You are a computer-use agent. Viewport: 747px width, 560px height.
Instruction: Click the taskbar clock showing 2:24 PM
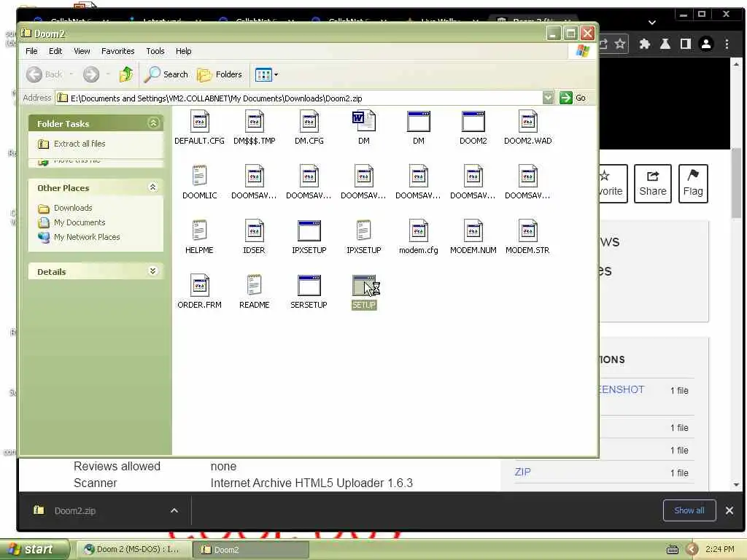click(720, 549)
